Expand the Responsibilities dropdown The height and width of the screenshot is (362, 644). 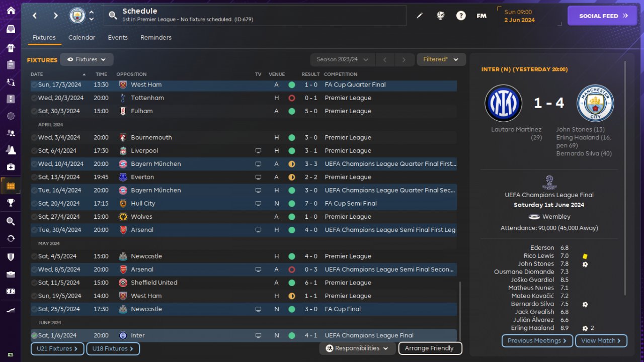click(357, 348)
